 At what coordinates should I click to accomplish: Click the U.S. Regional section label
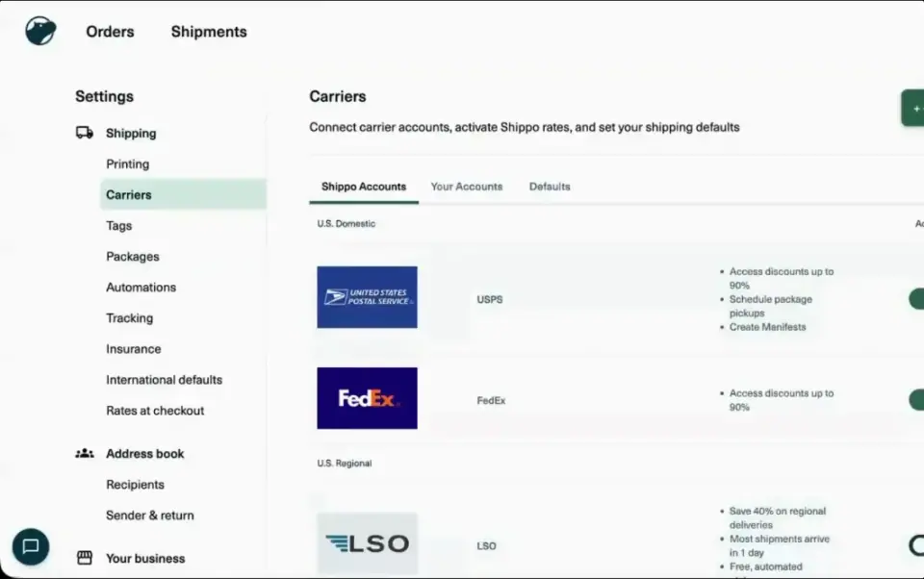pyautogui.click(x=345, y=463)
